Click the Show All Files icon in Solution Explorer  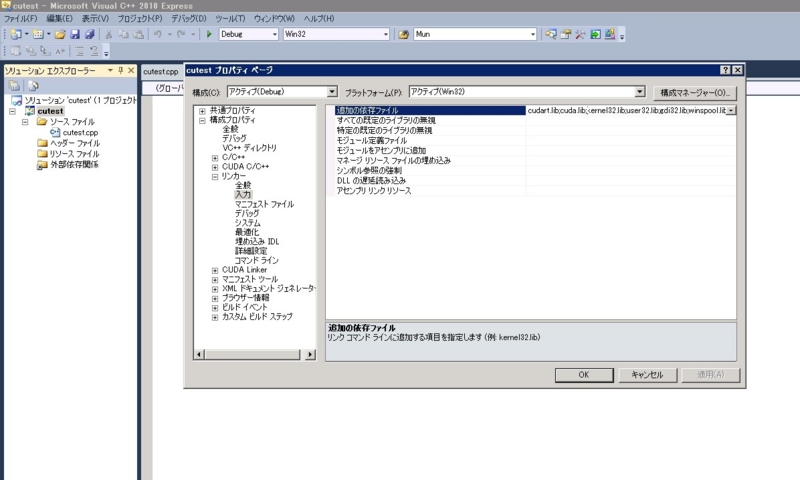[33, 86]
